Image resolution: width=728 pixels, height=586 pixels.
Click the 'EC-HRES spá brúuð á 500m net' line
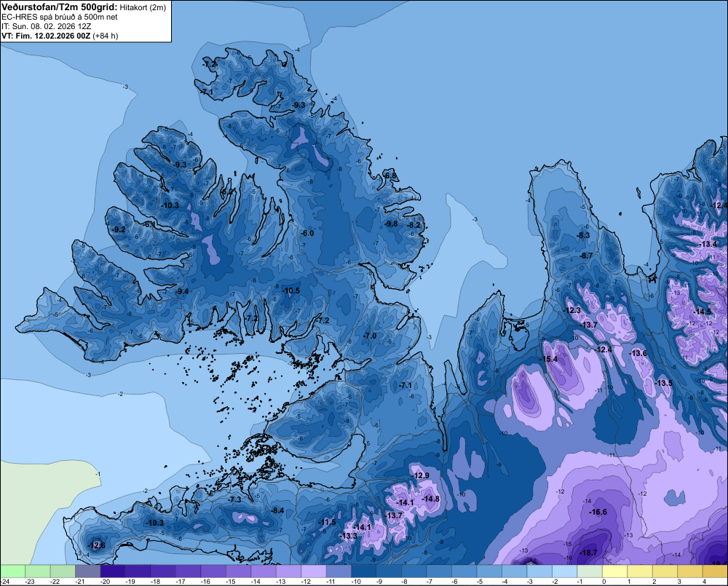[x=59, y=17]
